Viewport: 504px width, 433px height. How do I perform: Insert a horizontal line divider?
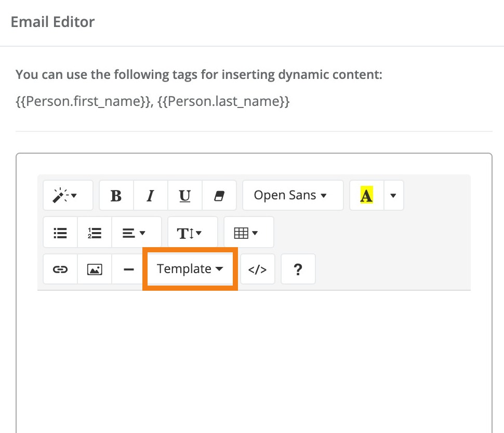128,269
